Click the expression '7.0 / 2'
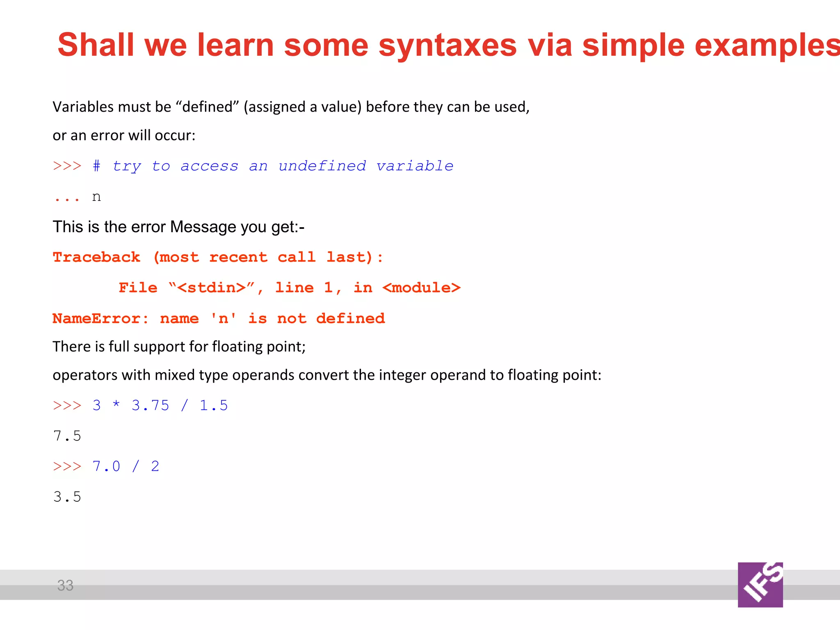Image resolution: width=840 pixels, height=630 pixels. 126,466
